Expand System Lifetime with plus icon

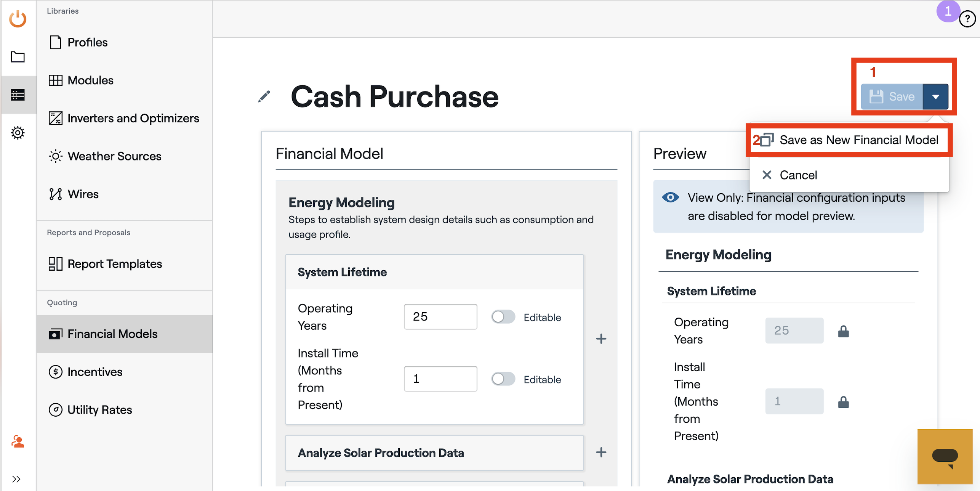601,339
